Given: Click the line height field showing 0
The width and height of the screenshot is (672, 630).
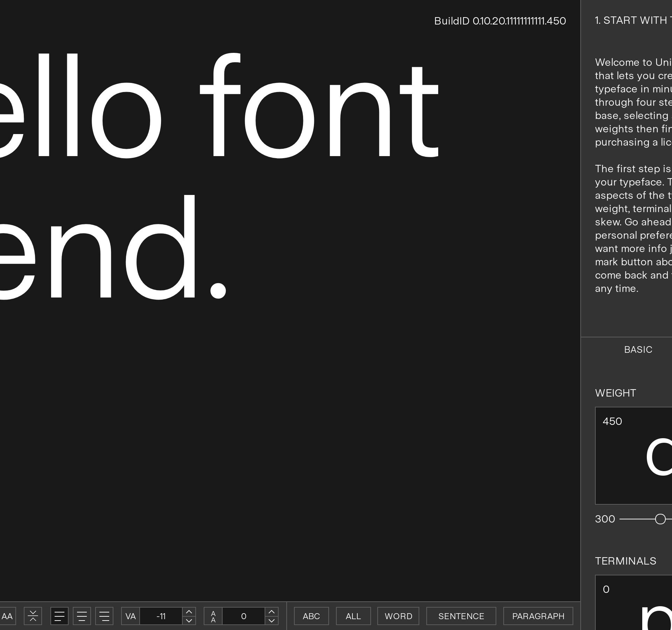Looking at the screenshot, I should click(x=244, y=616).
